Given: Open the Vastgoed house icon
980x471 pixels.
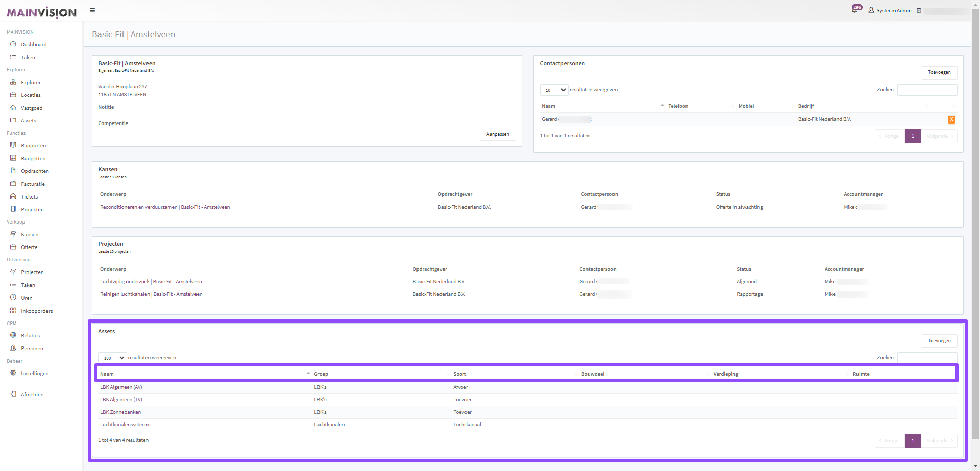Looking at the screenshot, I should tap(13, 108).
